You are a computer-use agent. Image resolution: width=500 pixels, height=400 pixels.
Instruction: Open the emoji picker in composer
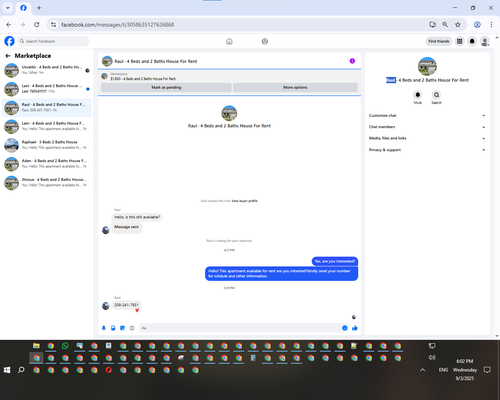tap(345, 328)
